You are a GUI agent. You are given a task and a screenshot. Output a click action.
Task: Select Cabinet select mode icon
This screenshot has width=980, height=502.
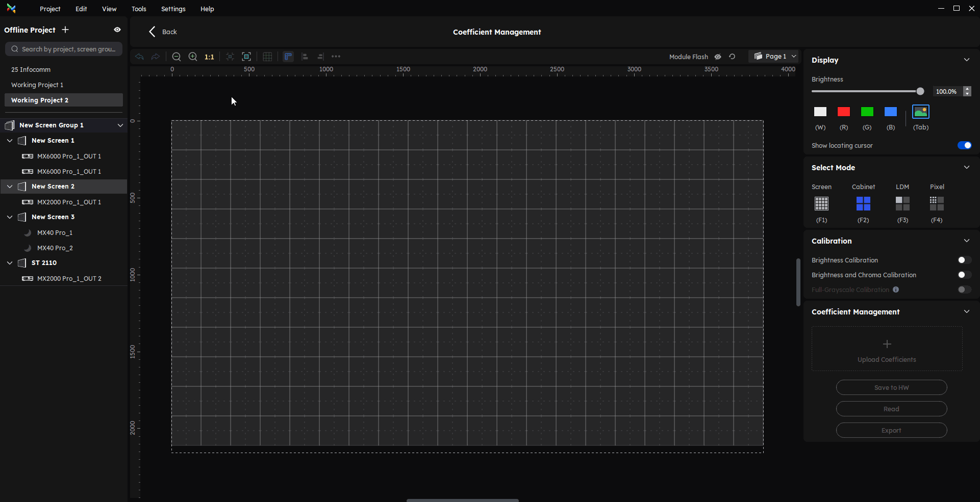[x=863, y=204]
